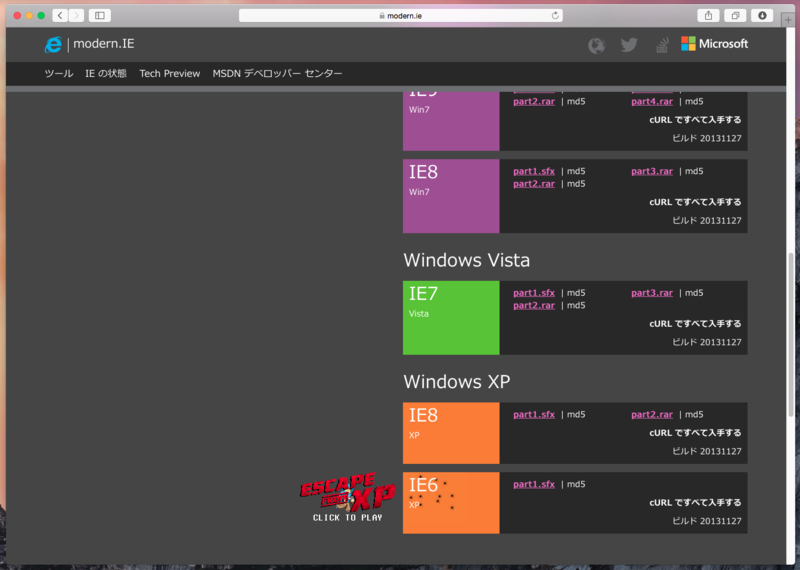Click the Safari back navigation arrow
Screen dimensions: 800x570
pyautogui.click(x=60, y=16)
